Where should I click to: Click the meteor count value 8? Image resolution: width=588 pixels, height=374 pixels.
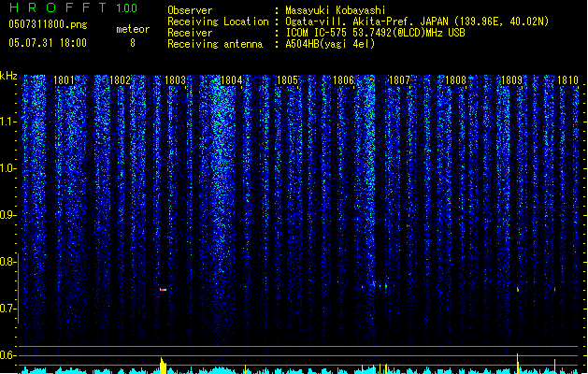click(x=133, y=43)
